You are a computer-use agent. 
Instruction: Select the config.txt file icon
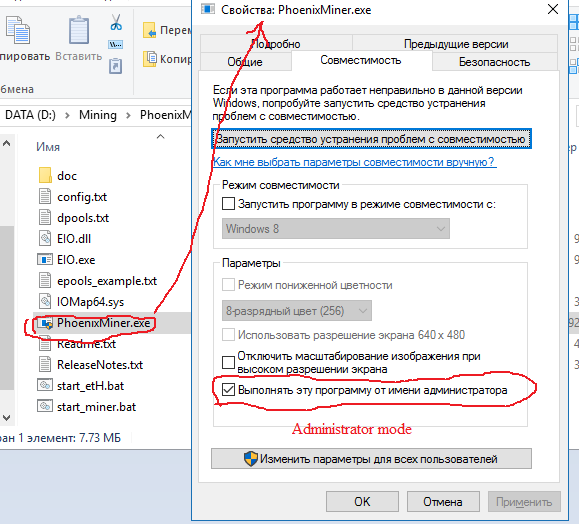(45, 196)
